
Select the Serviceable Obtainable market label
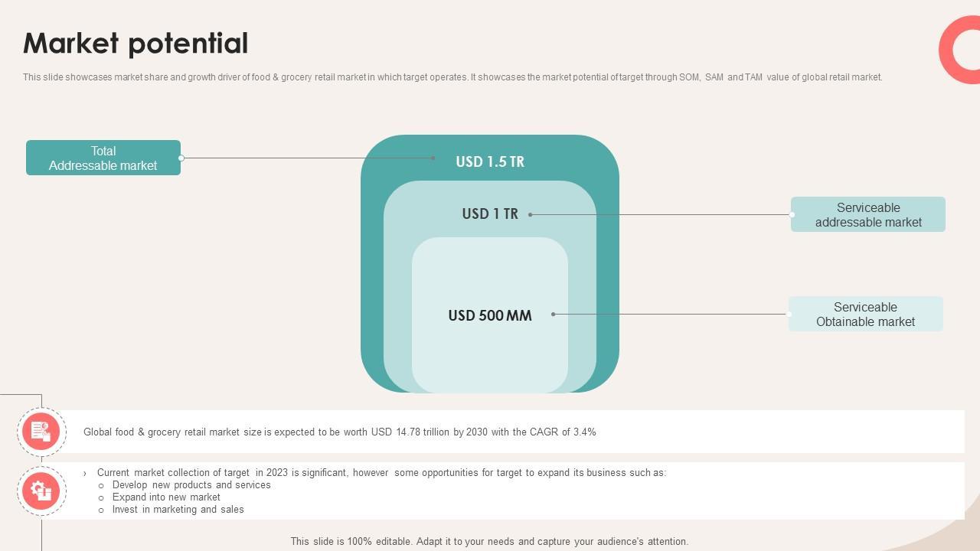tap(865, 314)
